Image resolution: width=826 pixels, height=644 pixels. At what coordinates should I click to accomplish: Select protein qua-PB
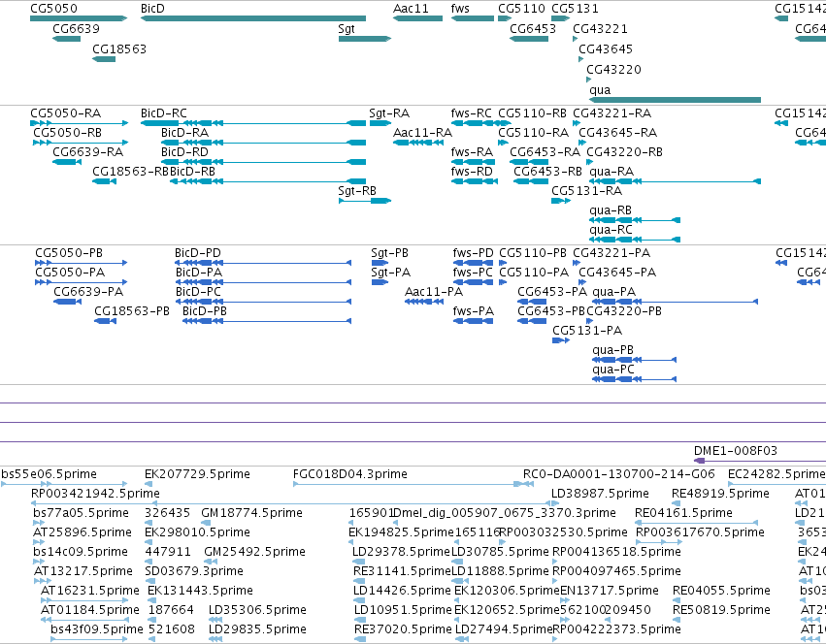point(634,360)
